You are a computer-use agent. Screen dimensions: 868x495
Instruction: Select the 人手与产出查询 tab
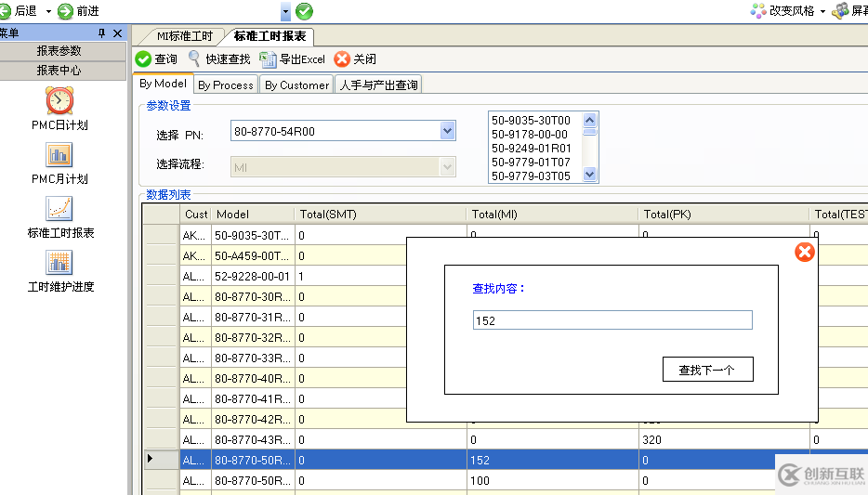tap(378, 85)
